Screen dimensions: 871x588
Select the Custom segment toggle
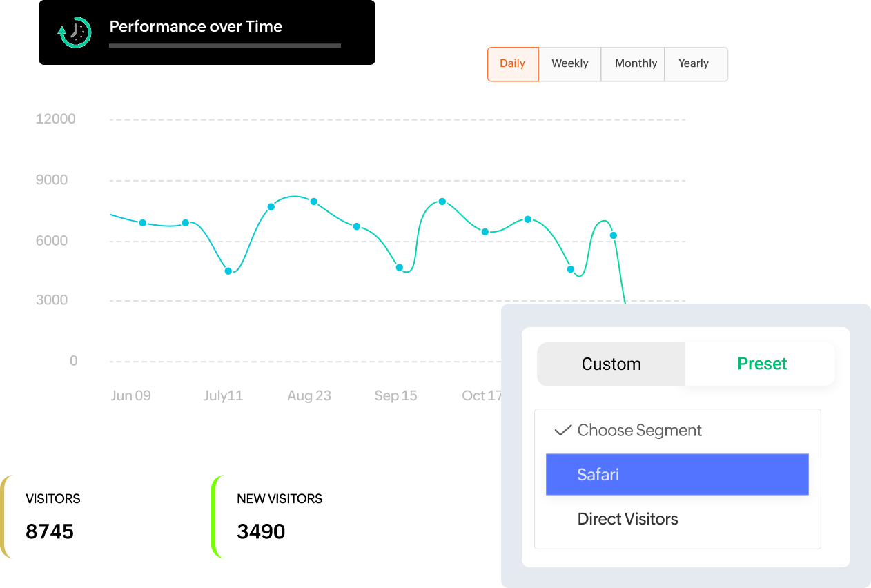click(611, 364)
